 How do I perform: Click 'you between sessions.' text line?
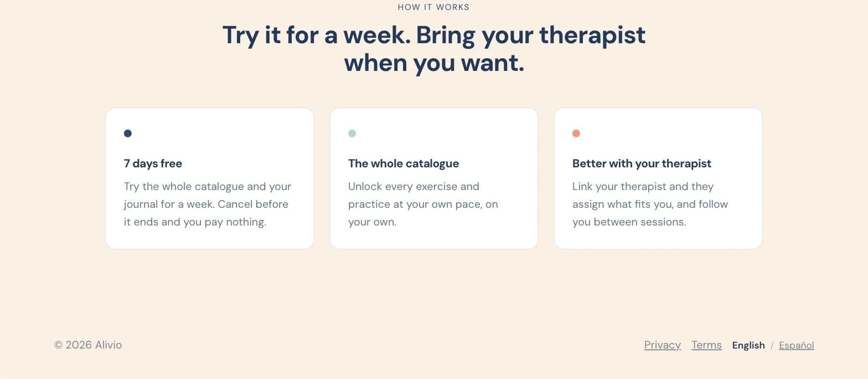[x=629, y=222]
